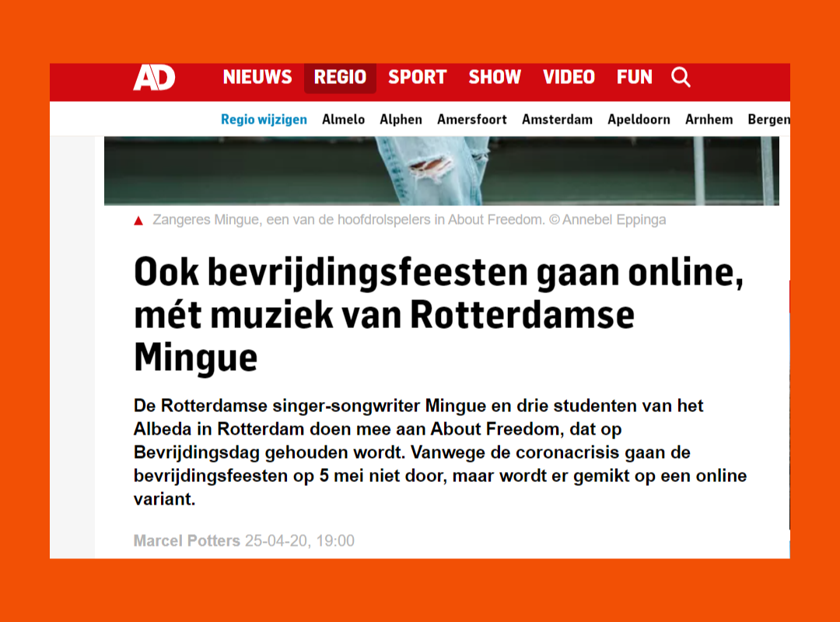The image size is (840, 622).
Task: Navigate to the Fun section
Action: pyautogui.click(x=635, y=78)
